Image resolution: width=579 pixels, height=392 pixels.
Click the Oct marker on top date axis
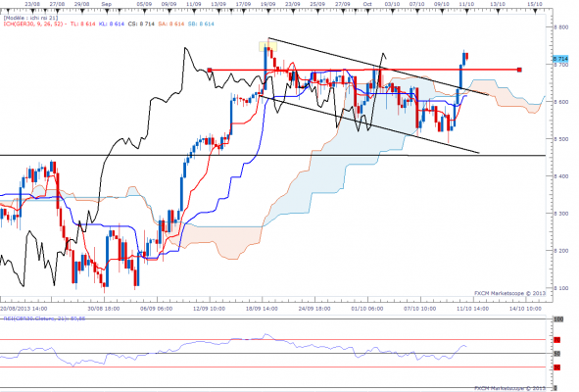point(367,4)
